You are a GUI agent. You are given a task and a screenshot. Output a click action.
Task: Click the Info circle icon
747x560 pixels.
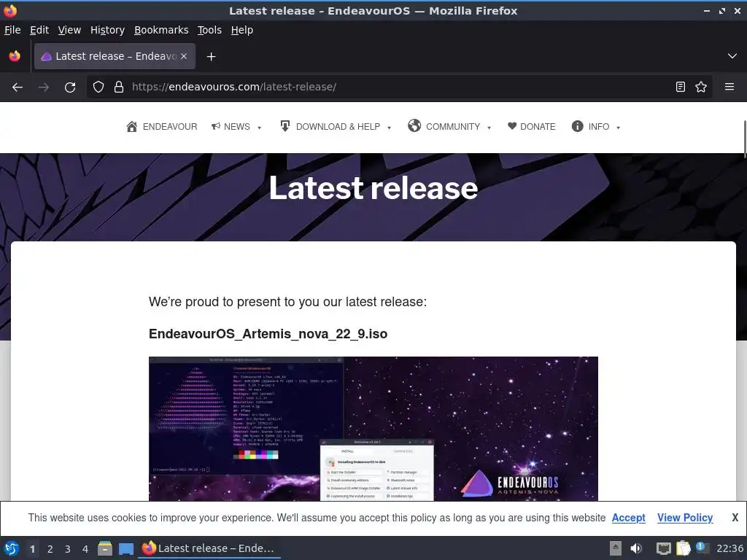point(578,126)
